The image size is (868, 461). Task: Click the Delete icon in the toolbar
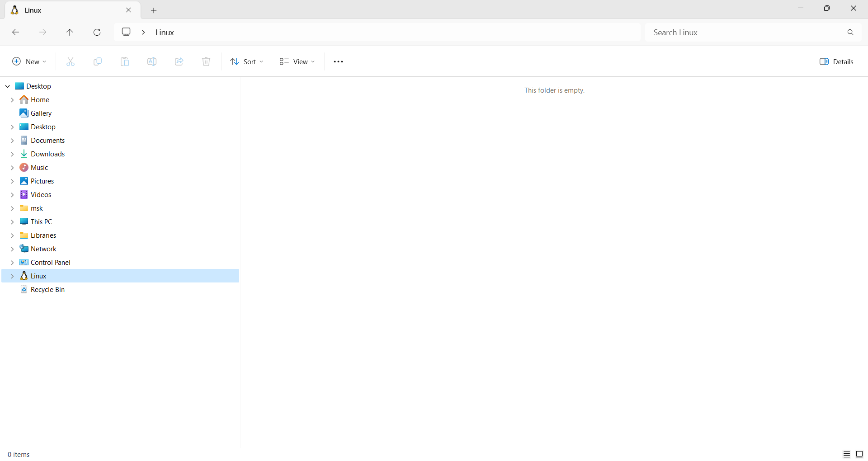(x=206, y=61)
